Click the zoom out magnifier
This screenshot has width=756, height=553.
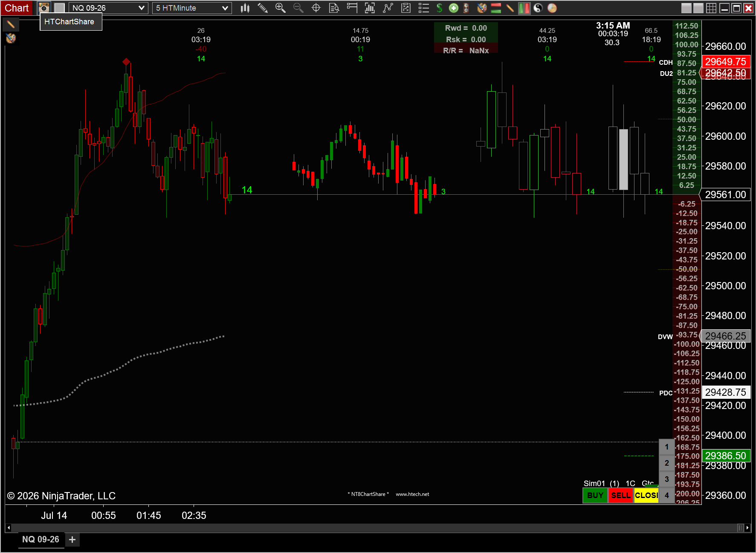click(x=298, y=8)
